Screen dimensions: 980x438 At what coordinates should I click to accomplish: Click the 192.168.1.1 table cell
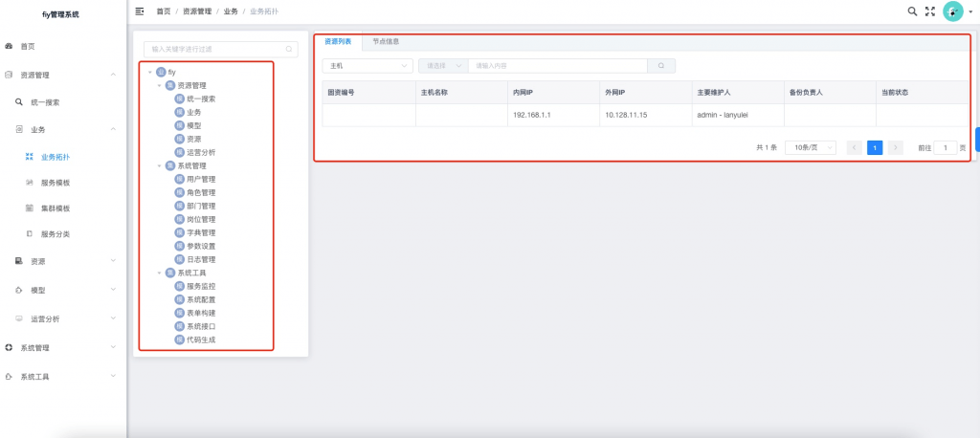coord(553,115)
